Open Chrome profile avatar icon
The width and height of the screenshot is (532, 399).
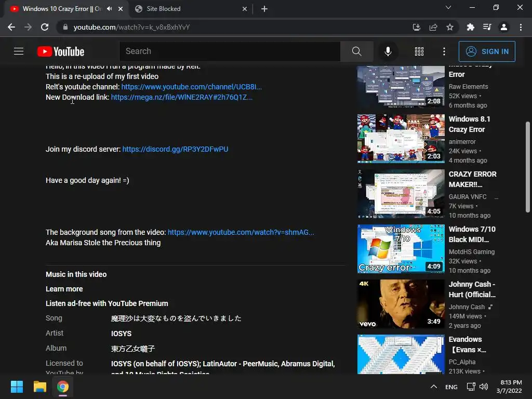504,27
